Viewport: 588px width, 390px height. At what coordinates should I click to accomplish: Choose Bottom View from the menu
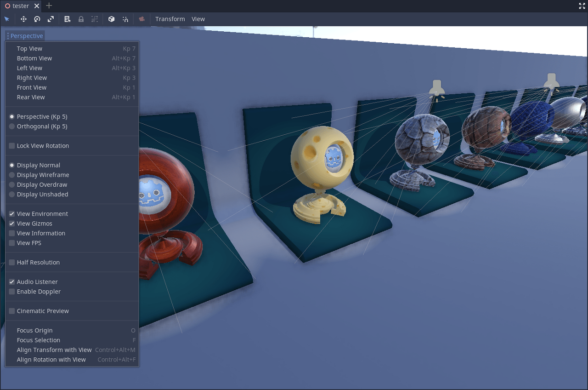[72, 58]
